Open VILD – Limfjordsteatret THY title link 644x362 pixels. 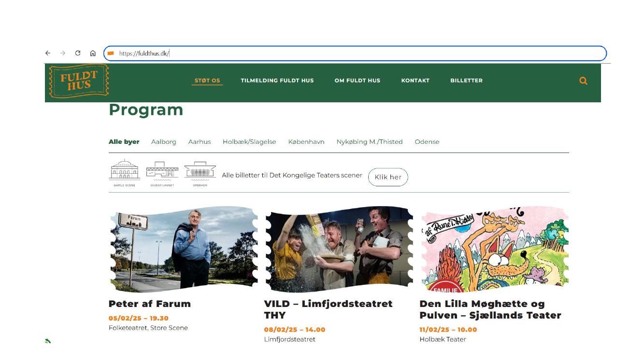click(x=329, y=309)
